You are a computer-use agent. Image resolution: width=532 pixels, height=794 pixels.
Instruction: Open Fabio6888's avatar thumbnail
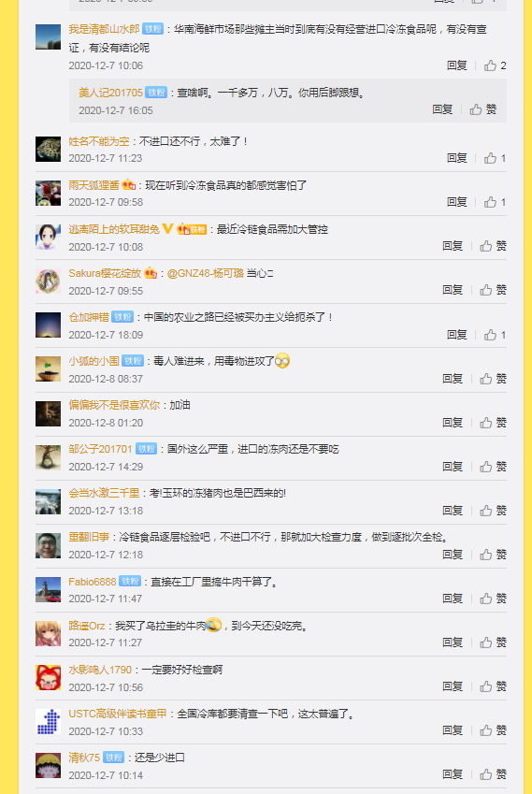point(48,589)
